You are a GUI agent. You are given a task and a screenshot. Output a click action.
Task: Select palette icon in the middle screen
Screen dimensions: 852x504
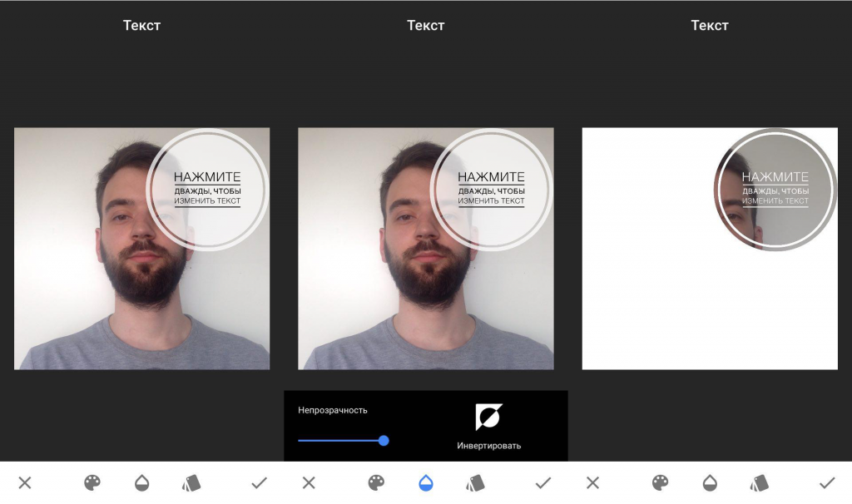point(376,482)
